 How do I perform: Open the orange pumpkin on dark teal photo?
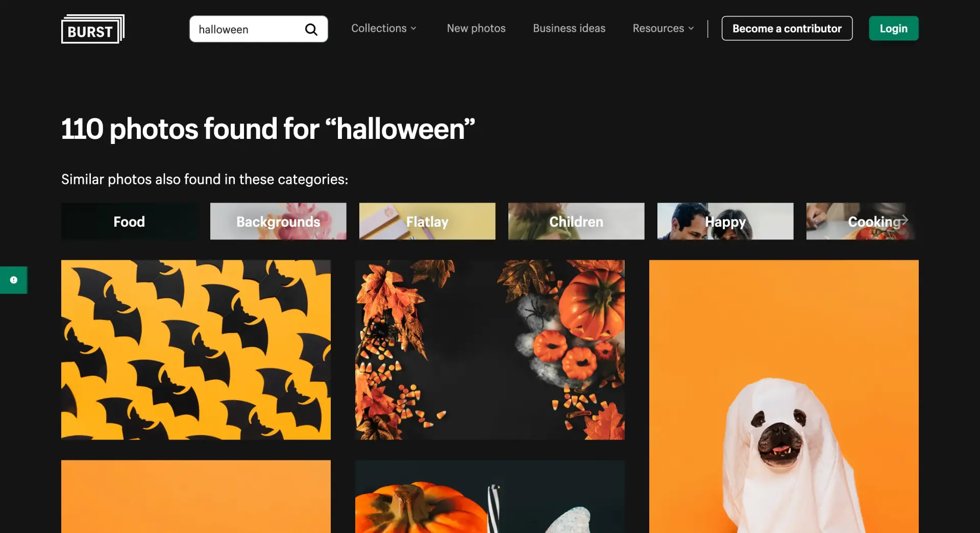coord(490,497)
